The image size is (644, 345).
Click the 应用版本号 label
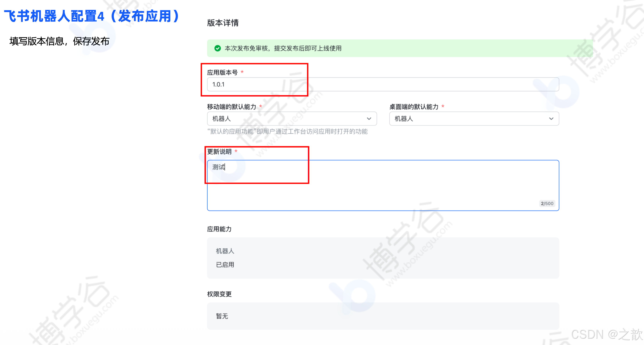tap(222, 72)
